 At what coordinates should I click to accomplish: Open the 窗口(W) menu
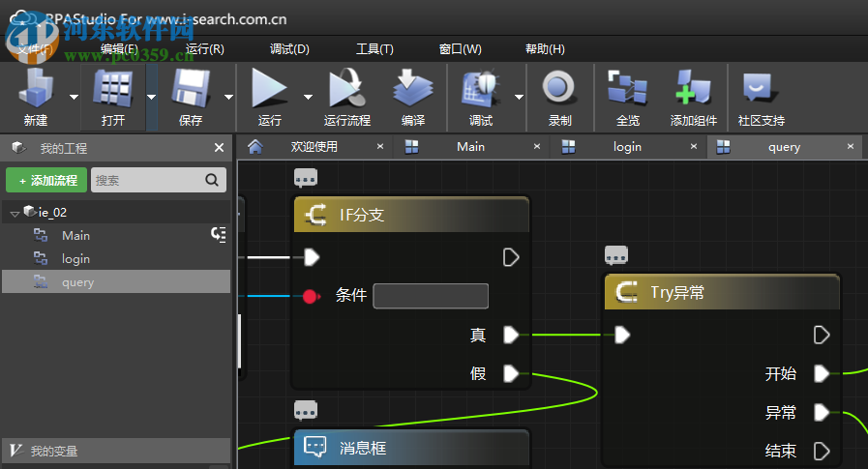[460, 49]
